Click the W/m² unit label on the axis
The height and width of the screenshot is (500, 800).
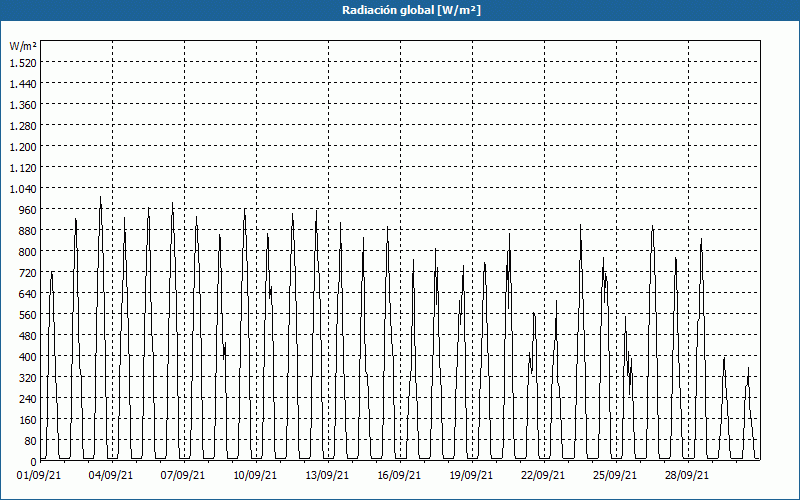[23, 46]
